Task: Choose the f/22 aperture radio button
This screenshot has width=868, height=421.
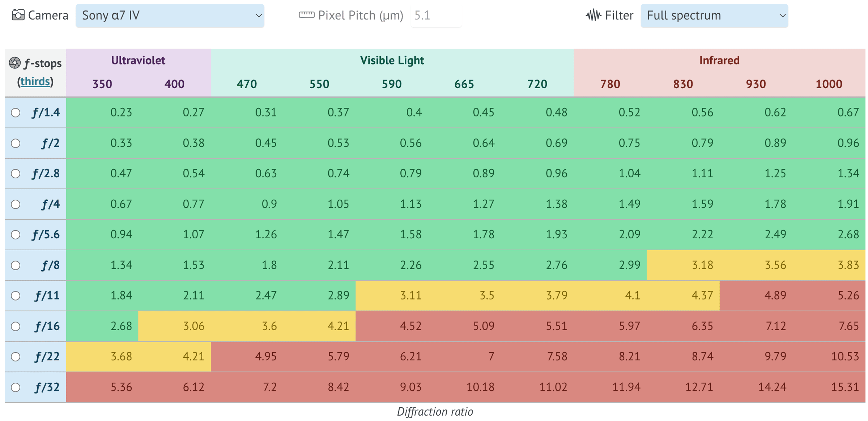Action: click(16, 357)
